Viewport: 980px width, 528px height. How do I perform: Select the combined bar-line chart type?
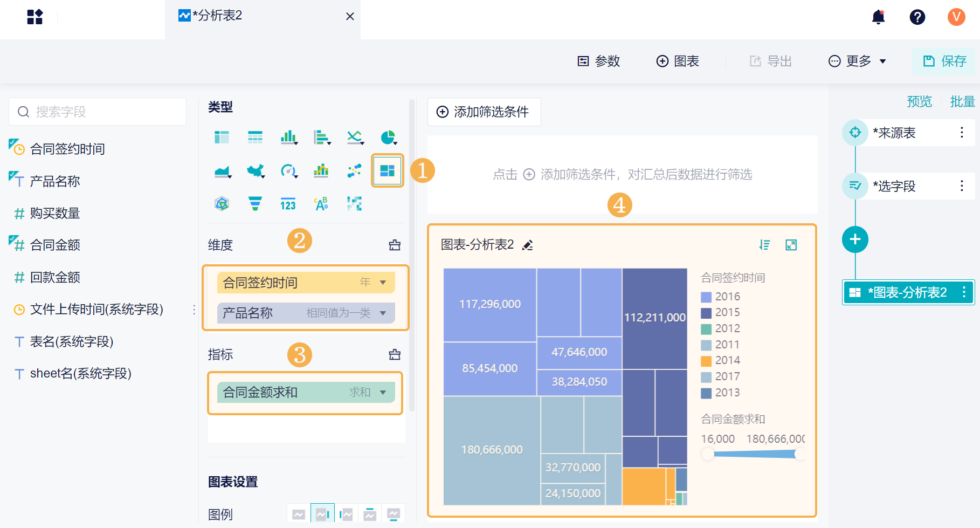click(321, 172)
